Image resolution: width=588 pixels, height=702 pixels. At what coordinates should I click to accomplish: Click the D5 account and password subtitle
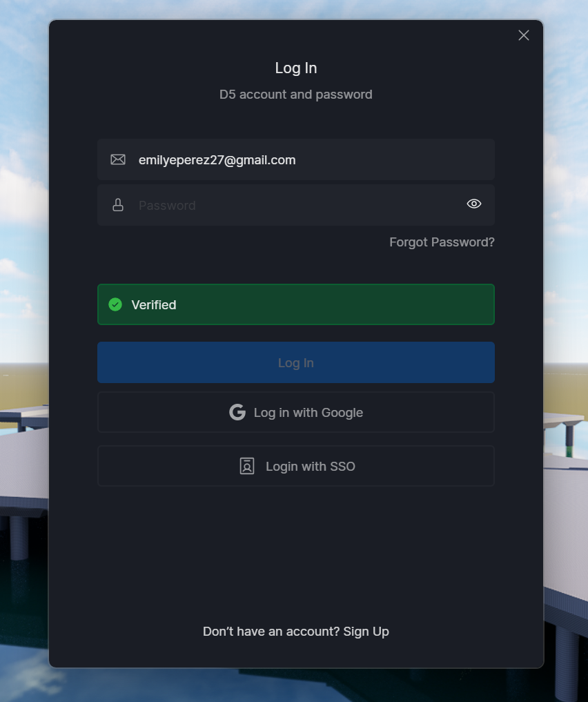[296, 95]
